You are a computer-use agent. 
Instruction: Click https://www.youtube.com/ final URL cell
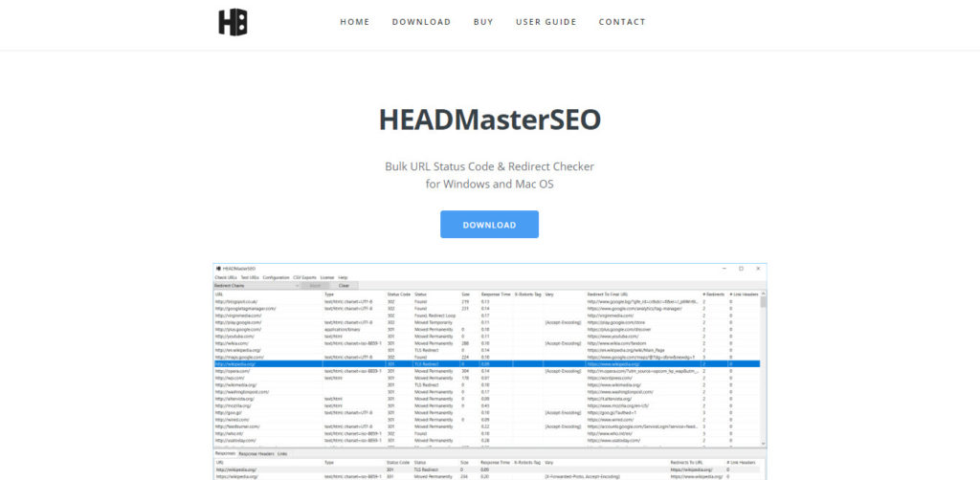pyautogui.click(x=612, y=336)
